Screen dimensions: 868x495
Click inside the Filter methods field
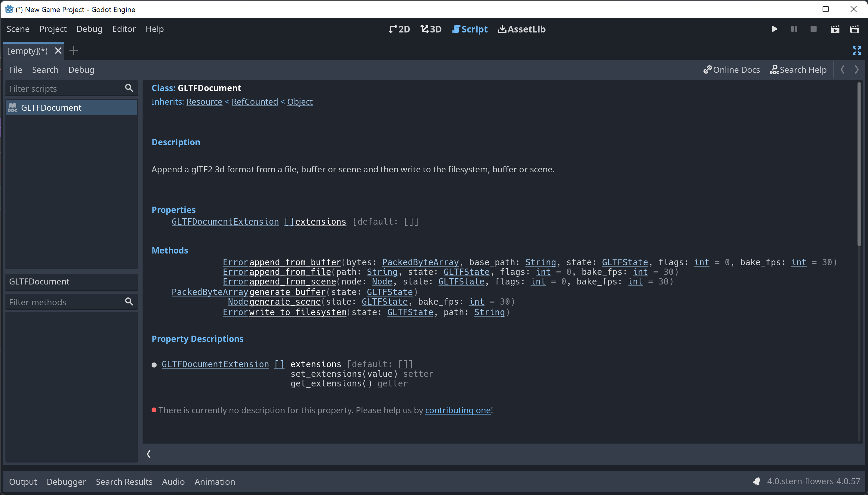coord(61,302)
